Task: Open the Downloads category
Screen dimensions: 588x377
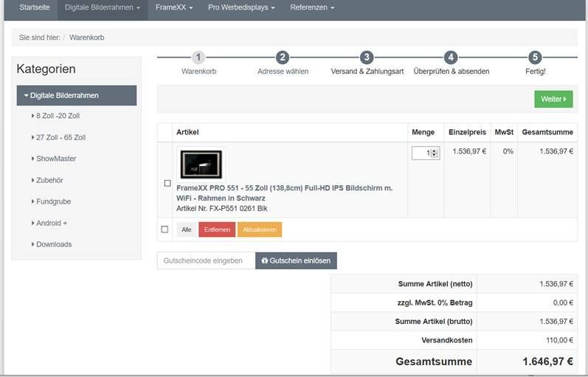Action: click(54, 244)
